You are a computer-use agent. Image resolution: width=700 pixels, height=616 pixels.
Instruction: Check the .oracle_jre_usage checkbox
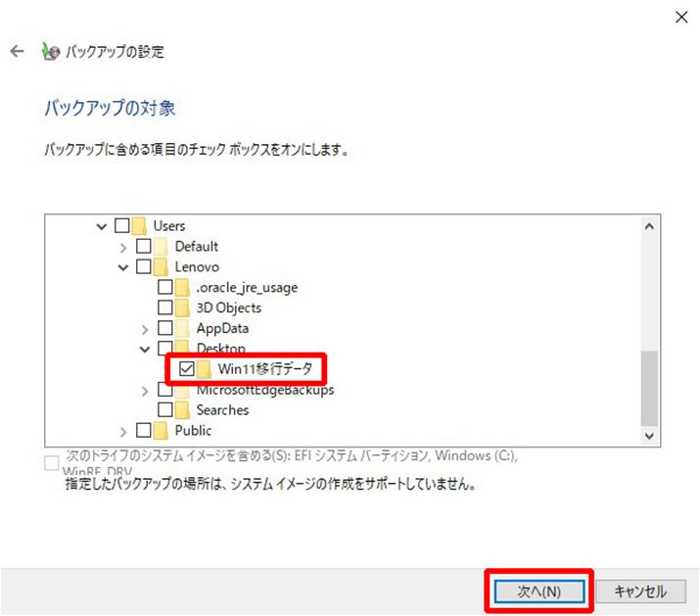point(165,287)
